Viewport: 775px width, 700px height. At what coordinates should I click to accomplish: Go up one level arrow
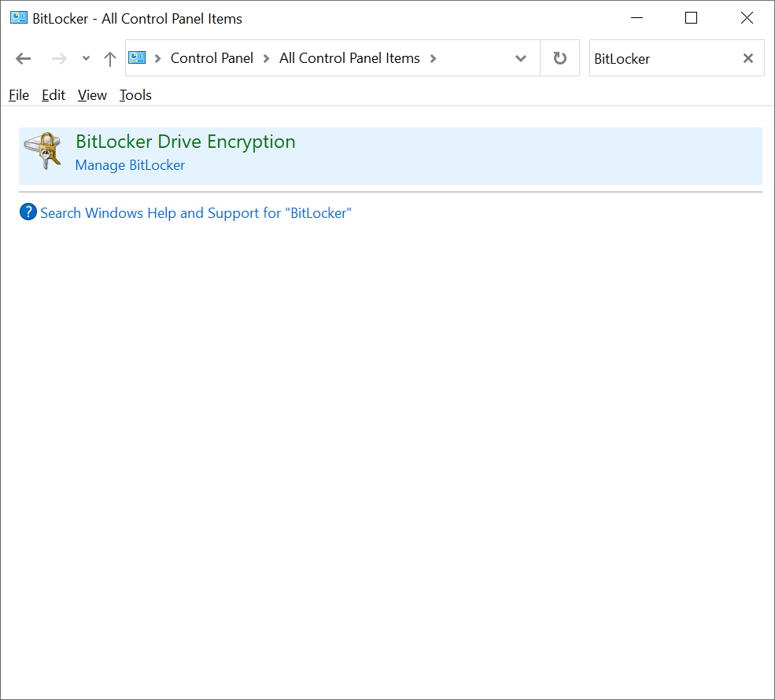(109, 59)
